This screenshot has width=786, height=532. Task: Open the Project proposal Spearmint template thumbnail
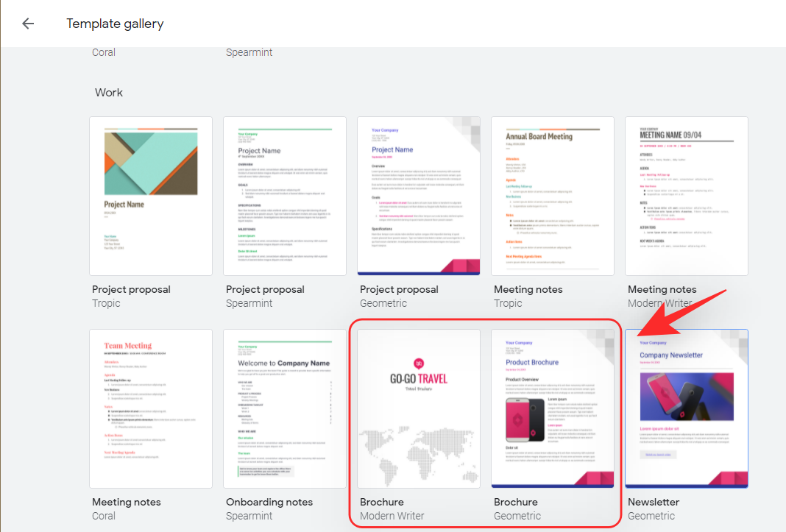[285, 196]
